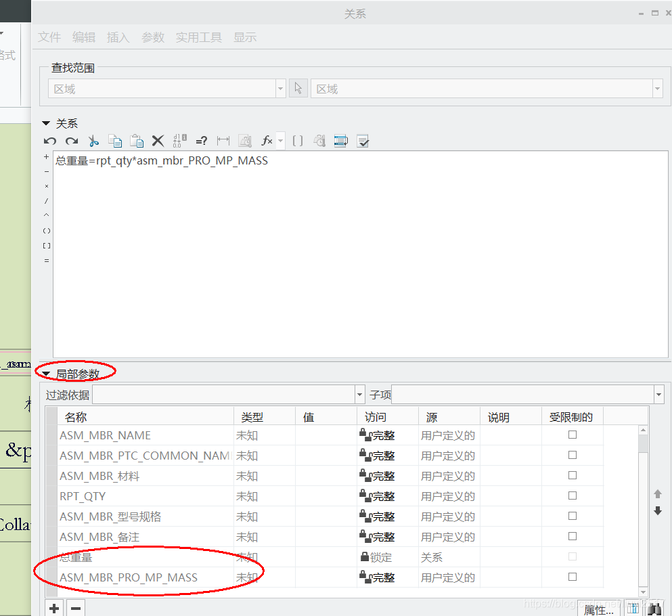This screenshot has height=616, width=672.
Task: Insert equals sign from side operator bar
Action: (46, 260)
